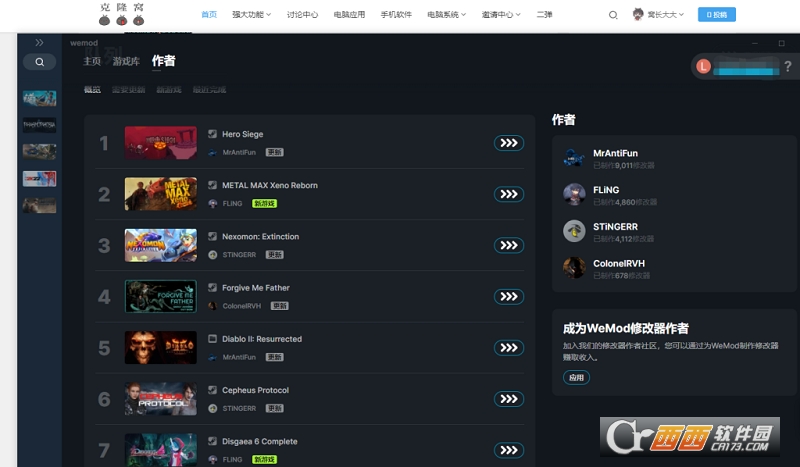Click the Disgaea 6 Complete arrow button
Image resolution: width=800 pixels, height=467 pixels.
pyautogui.click(x=509, y=450)
